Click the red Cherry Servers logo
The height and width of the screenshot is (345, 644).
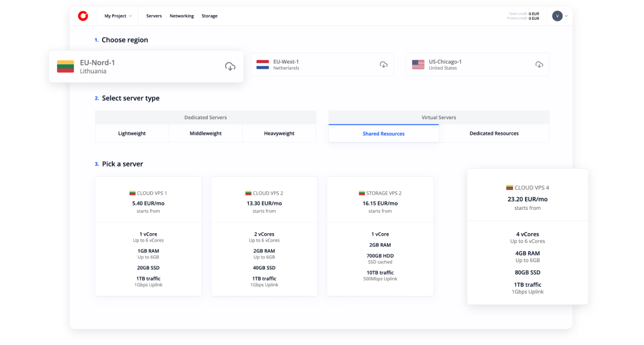tap(83, 16)
